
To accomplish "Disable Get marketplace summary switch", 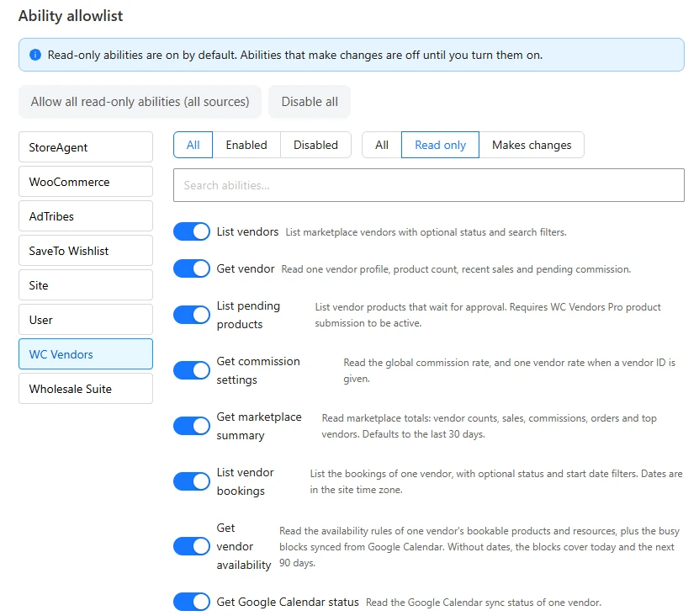I will pyautogui.click(x=192, y=426).
